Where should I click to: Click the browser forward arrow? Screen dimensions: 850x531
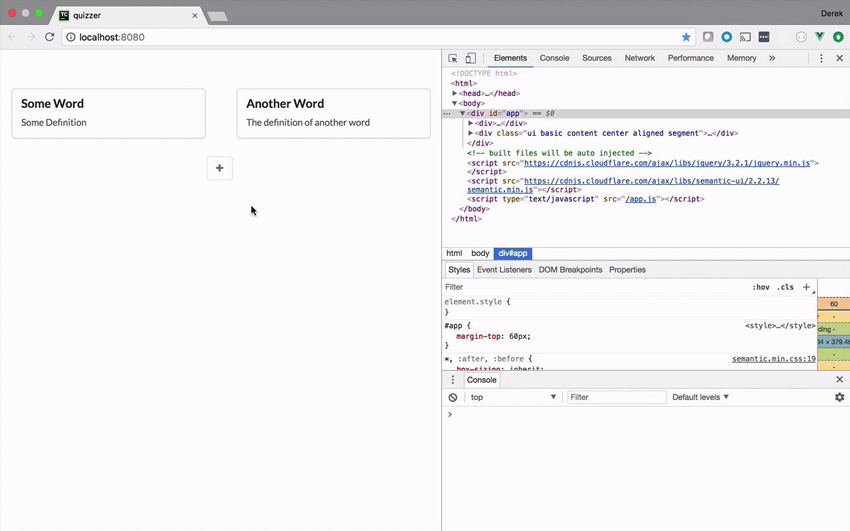[31, 37]
